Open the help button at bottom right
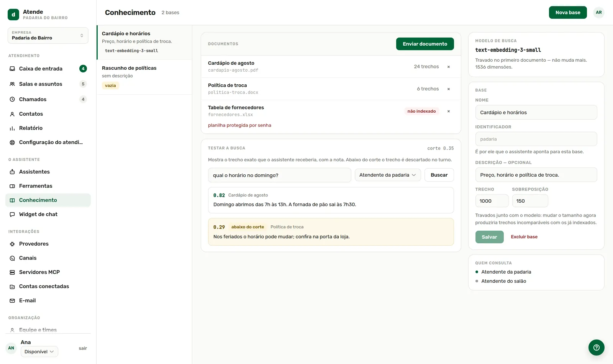613x364 pixels. (597, 348)
